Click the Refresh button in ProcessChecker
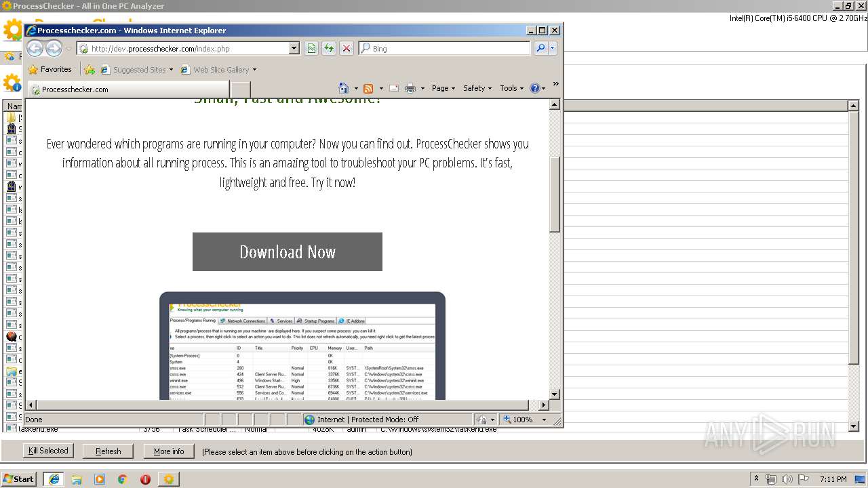 coord(108,451)
